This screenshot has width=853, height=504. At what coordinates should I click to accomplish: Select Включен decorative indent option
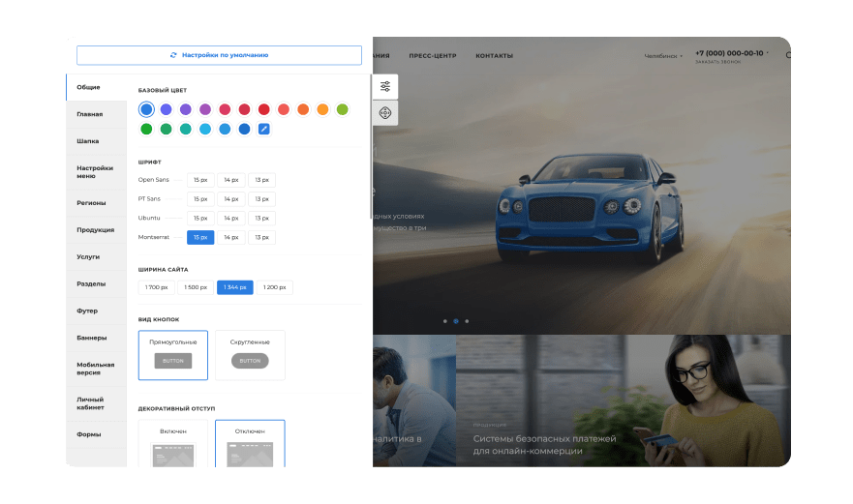coord(173,443)
